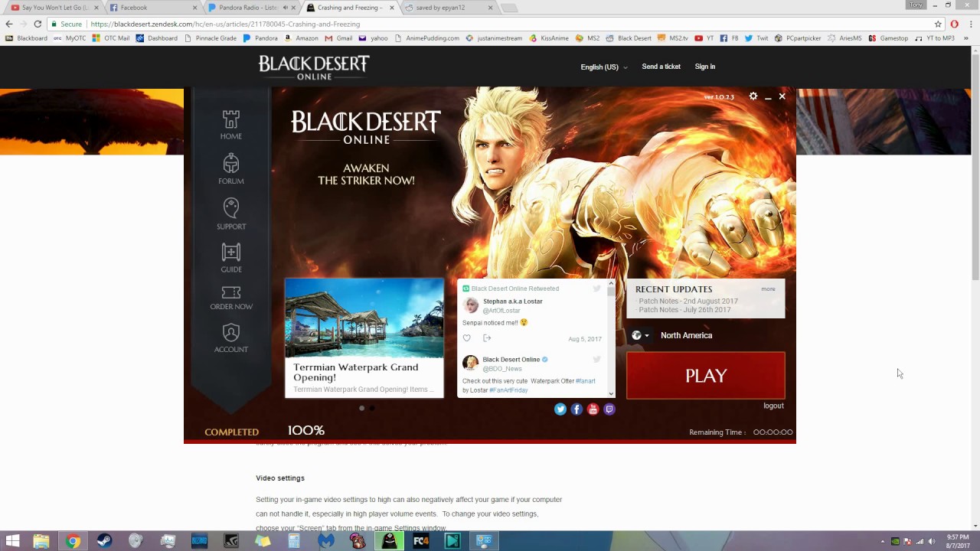The width and height of the screenshot is (980, 551).
Task: Open Patch Notes - 2nd August 2017
Action: 688,301
